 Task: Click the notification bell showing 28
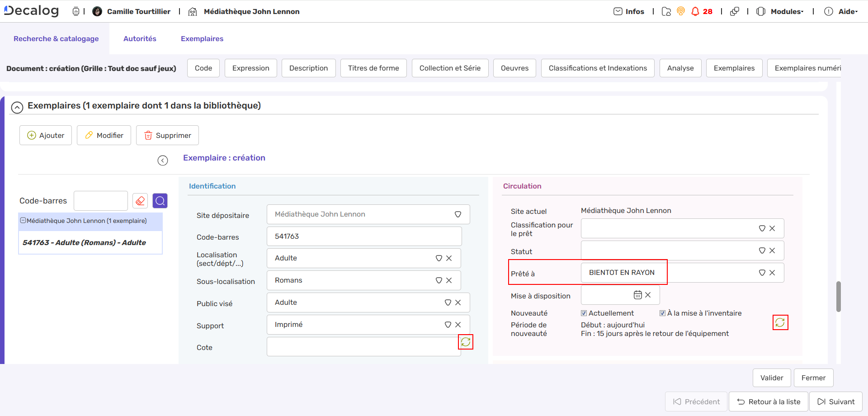(x=695, y=11)
